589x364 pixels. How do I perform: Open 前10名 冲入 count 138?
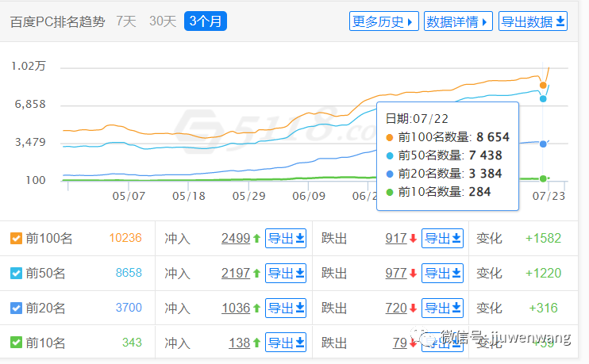[239, 343]
